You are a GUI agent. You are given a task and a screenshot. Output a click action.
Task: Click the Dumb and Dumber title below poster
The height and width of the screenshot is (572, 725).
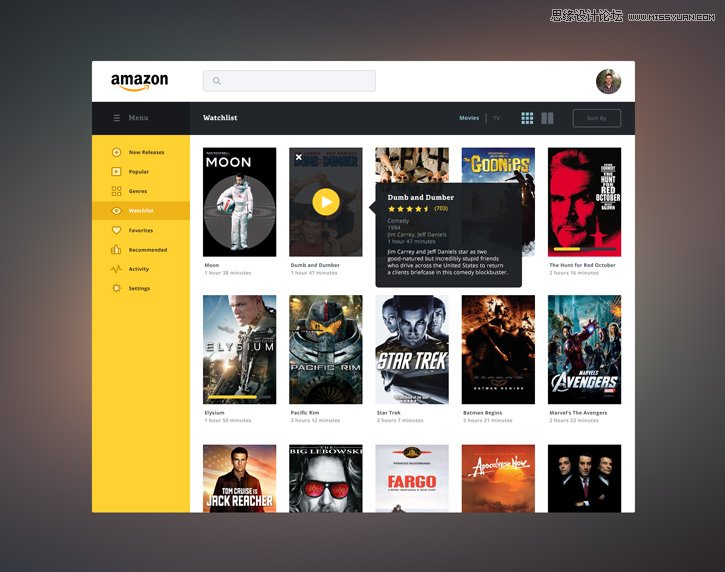tap(315, 265)
